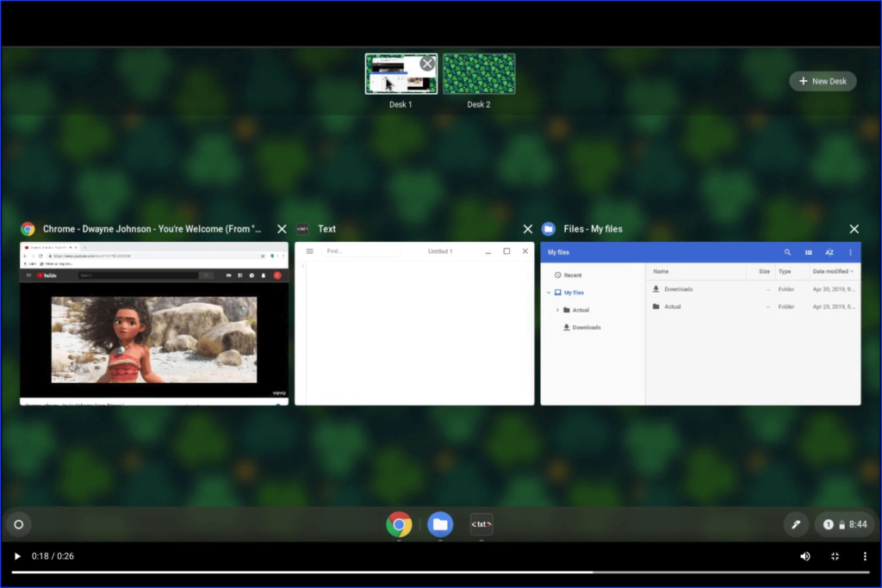Click the Find field in Text app
Screen dimensions: 882x588
pos(361,251)
